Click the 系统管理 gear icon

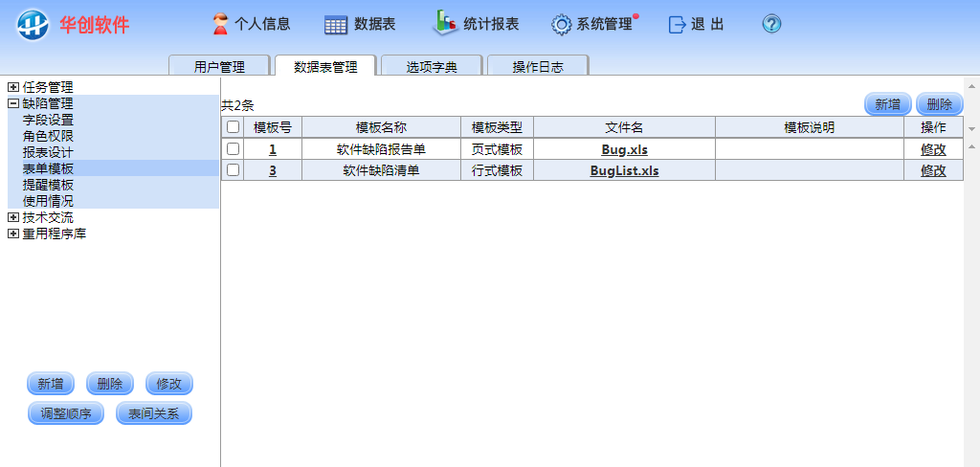[x=561, y=25]
